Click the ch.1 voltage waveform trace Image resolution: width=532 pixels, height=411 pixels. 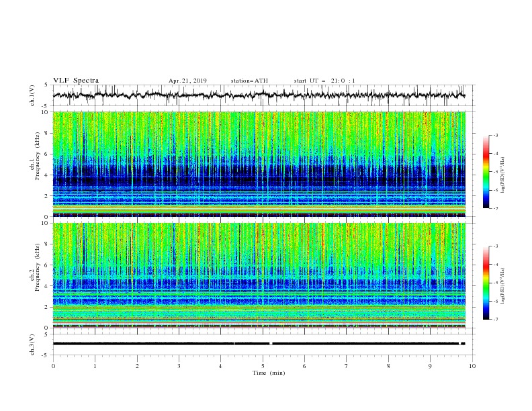(x=259, y=95)
